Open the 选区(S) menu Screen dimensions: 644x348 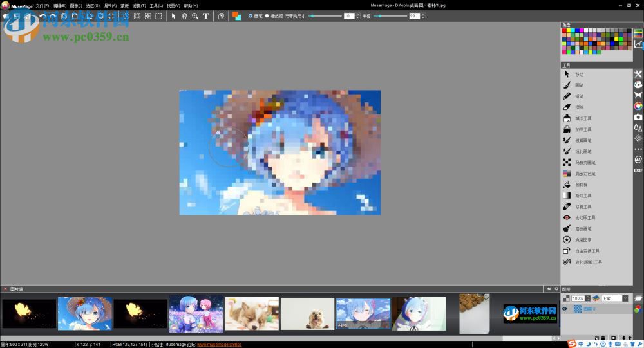pyautogui.click(x=92, y=6)
